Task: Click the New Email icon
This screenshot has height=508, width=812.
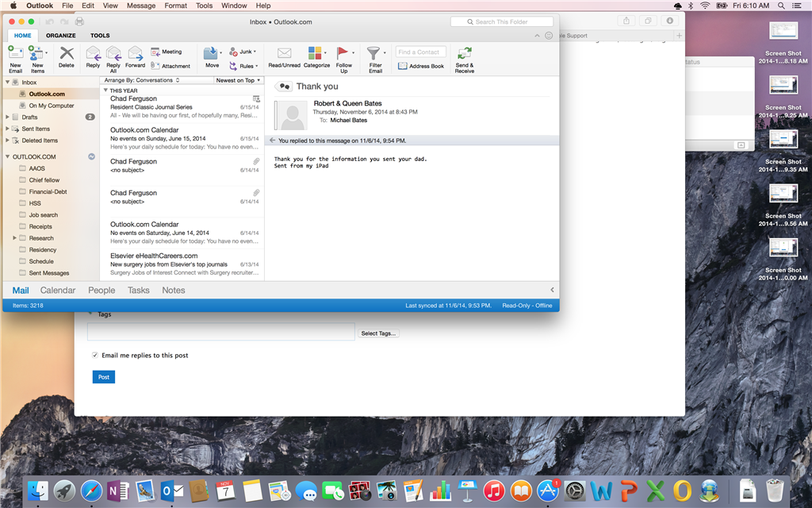Action: tap(16, 54)
